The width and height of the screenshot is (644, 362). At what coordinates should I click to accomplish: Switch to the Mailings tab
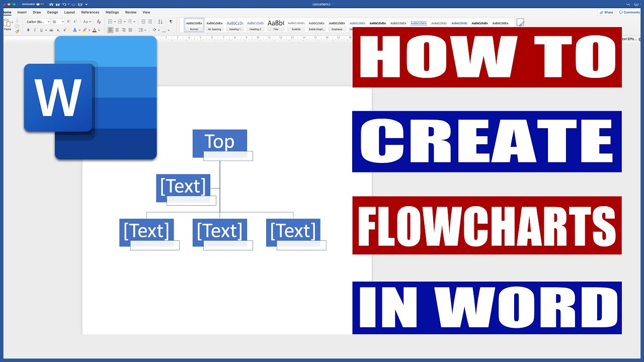112,12
